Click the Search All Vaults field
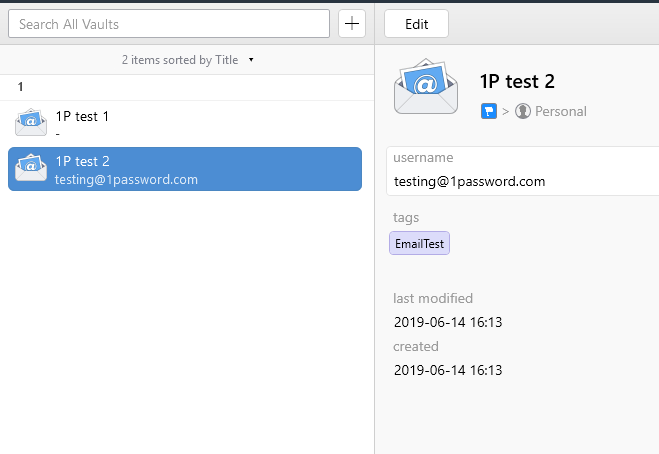 169,24
